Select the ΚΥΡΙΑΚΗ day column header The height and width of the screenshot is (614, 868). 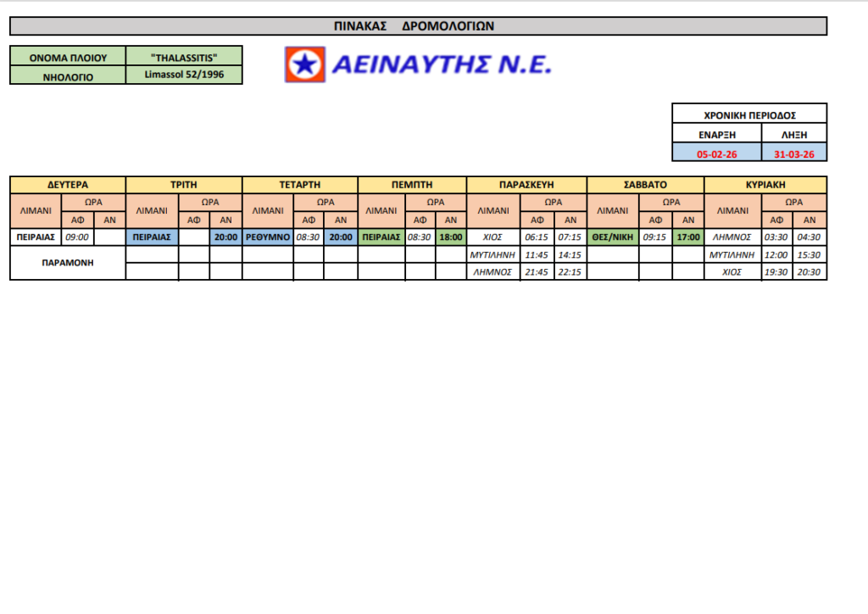tap(765, 184)
